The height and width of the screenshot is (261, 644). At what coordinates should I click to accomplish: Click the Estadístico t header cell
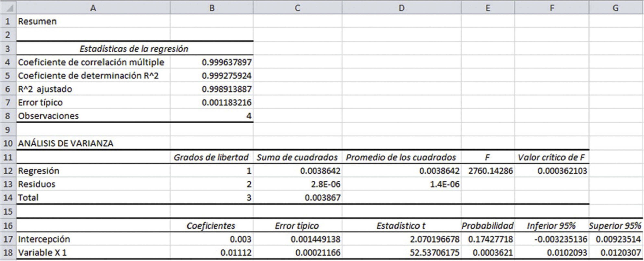click(x=401, y=225)
